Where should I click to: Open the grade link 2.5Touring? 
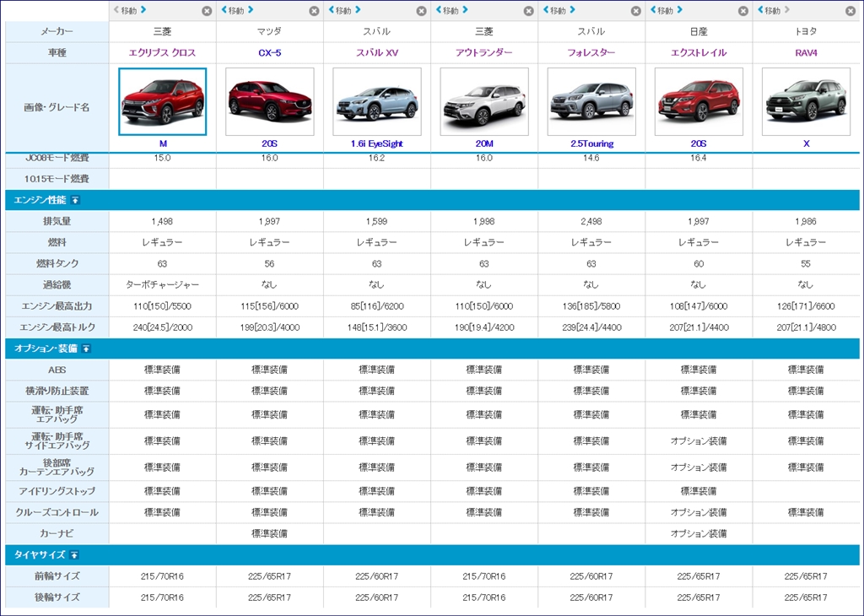(x=591, y=143)
